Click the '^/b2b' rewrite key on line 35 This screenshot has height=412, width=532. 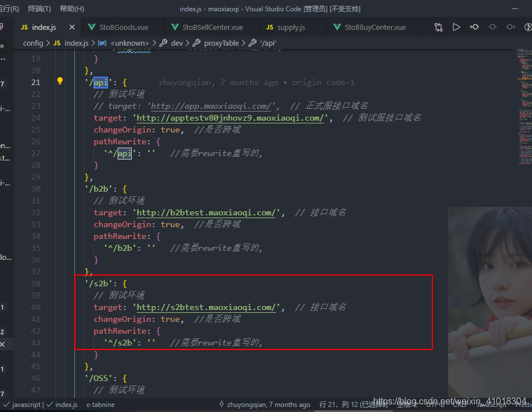(x=120, y=248)
